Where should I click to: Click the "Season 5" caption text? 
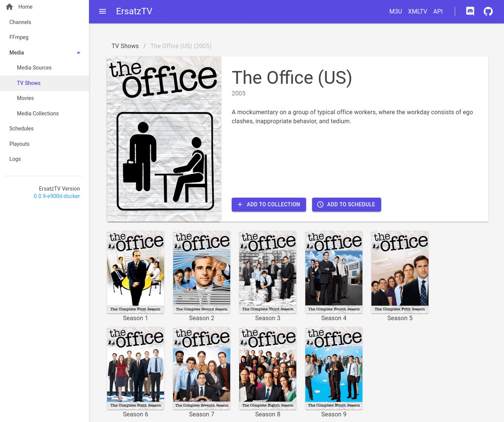point(400,318)
